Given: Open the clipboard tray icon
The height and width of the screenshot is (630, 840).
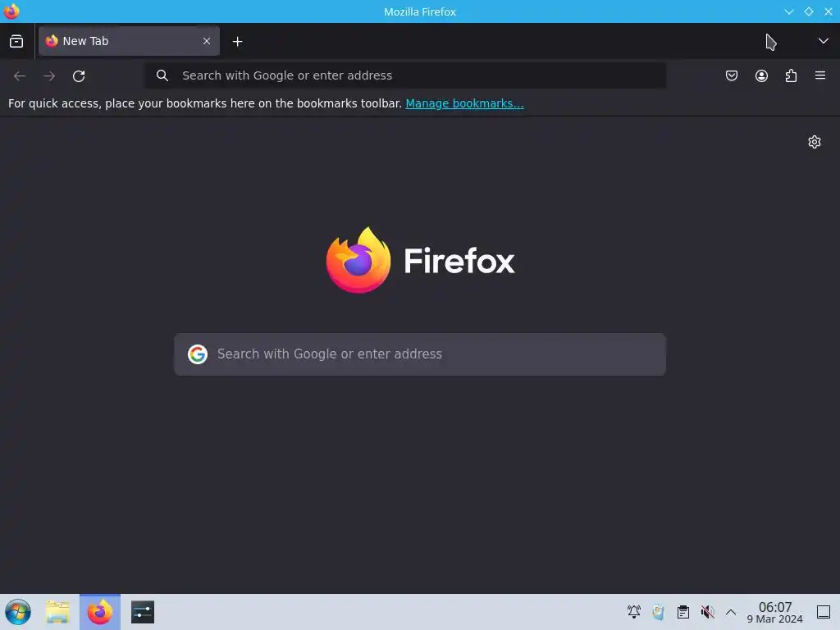Looking at the screenshot, I should (x=683, y=611).
